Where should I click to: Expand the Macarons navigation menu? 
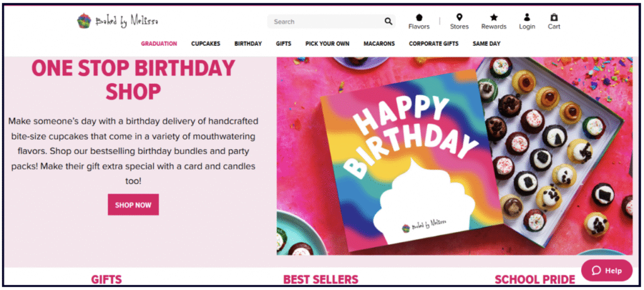[379, 44]
